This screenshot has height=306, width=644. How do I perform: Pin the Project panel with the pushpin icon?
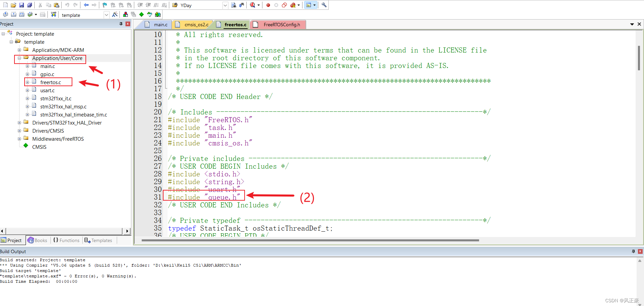121,24
